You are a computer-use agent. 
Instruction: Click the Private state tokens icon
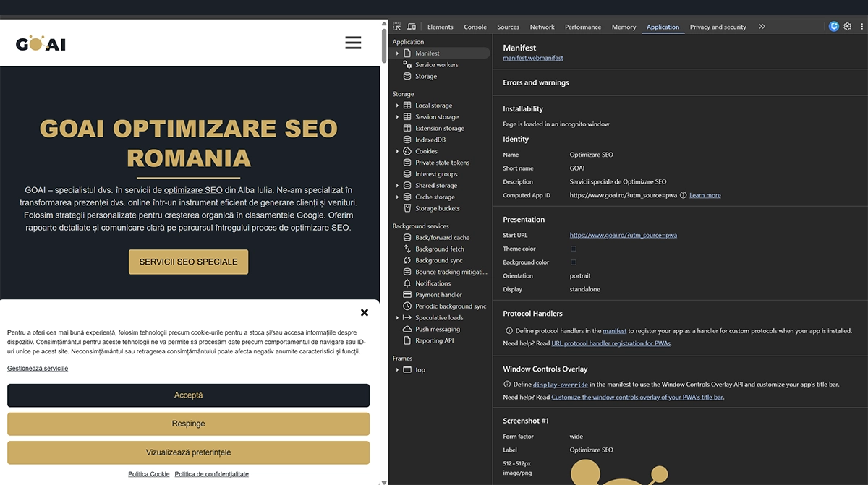[x=407, y=163]
